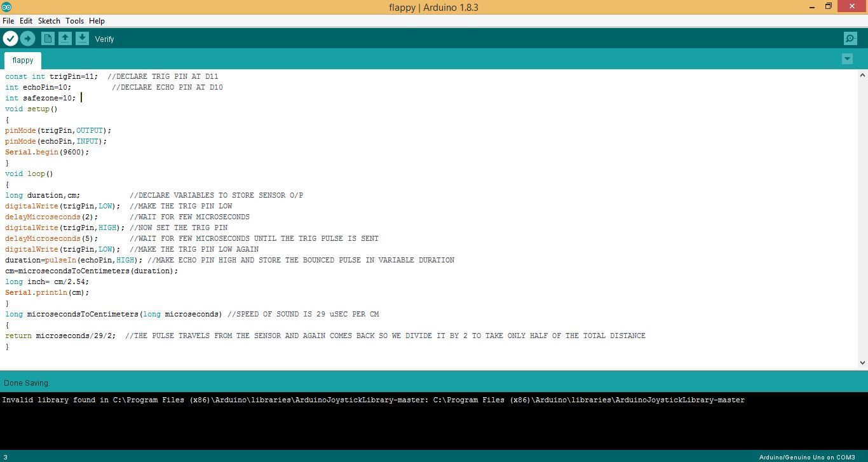Open the Edit menu

[x=26, y=21]
